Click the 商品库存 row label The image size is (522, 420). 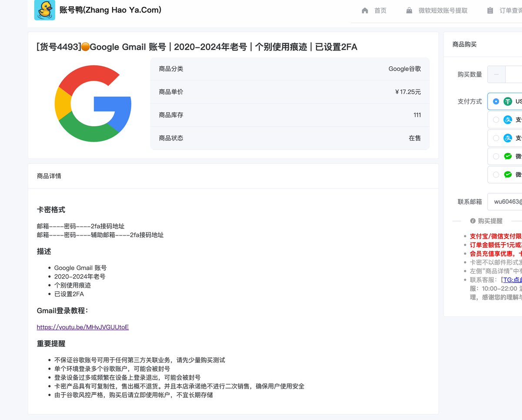pyautogui.click(x=171, y=115)
